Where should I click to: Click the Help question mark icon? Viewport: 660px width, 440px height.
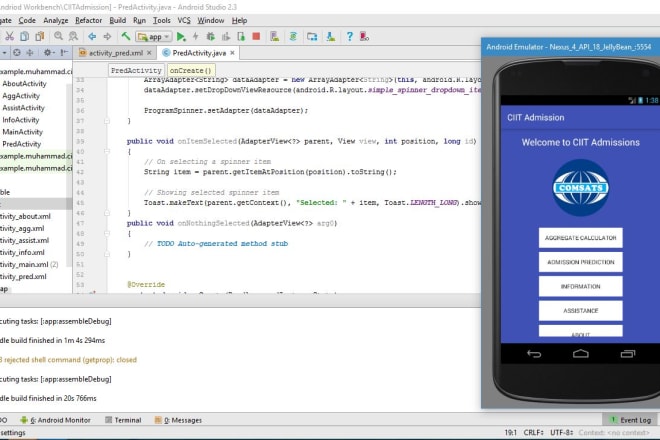pos(349,37)
